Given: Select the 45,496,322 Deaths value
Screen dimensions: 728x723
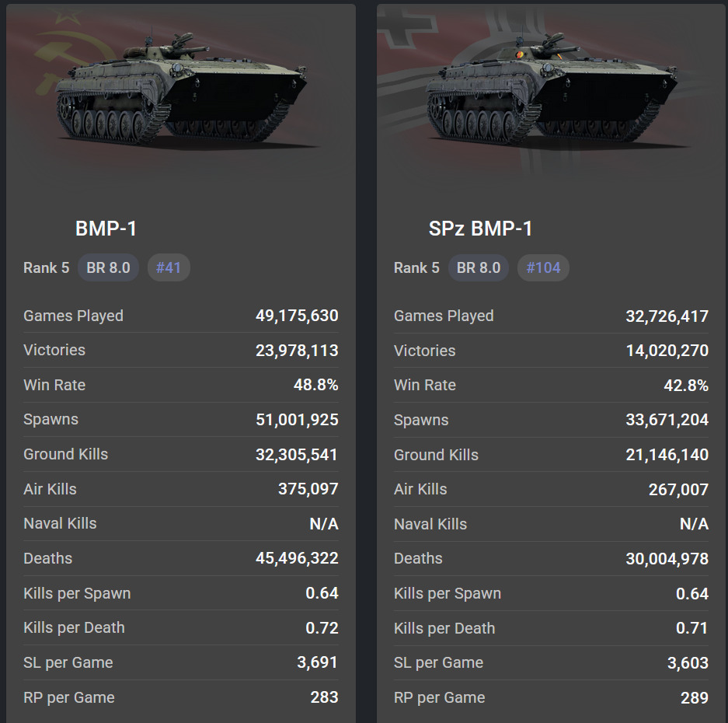Looking at the screenshot, I should [297, 558].
